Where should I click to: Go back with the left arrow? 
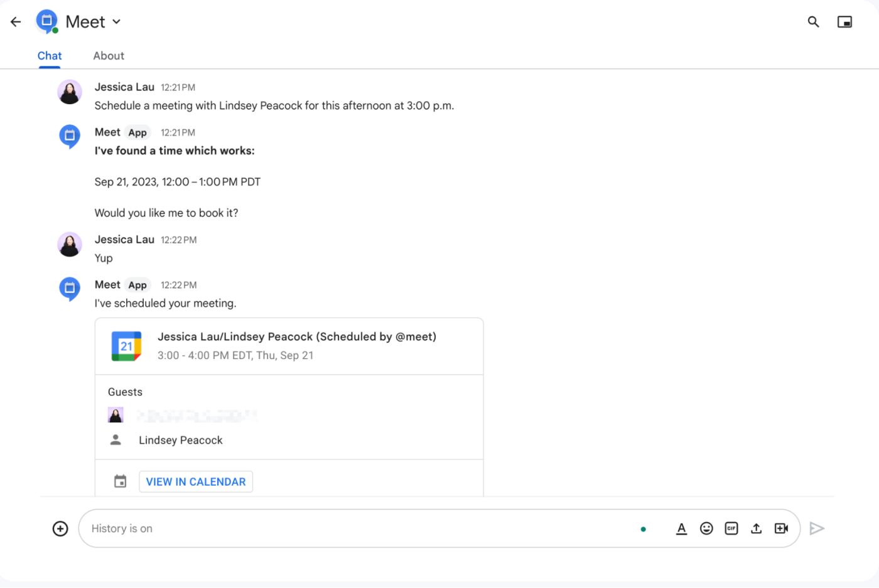[16, 22]
